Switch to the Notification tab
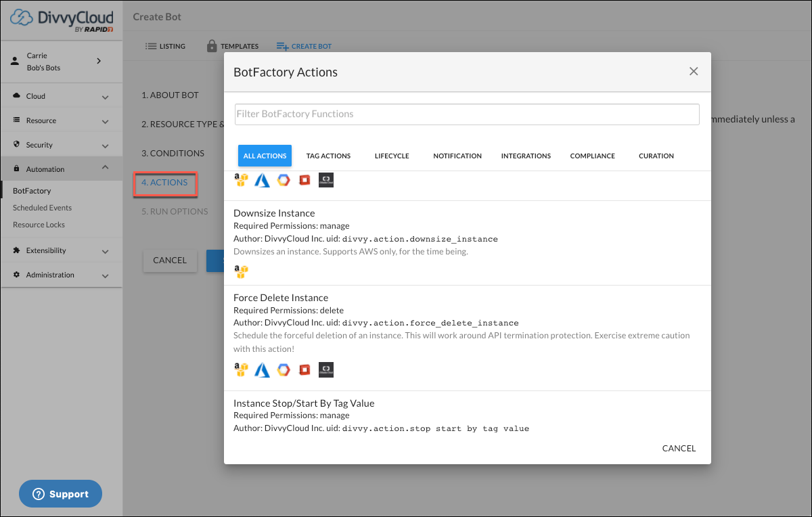812x517 pixels. [x=457, y=156]
